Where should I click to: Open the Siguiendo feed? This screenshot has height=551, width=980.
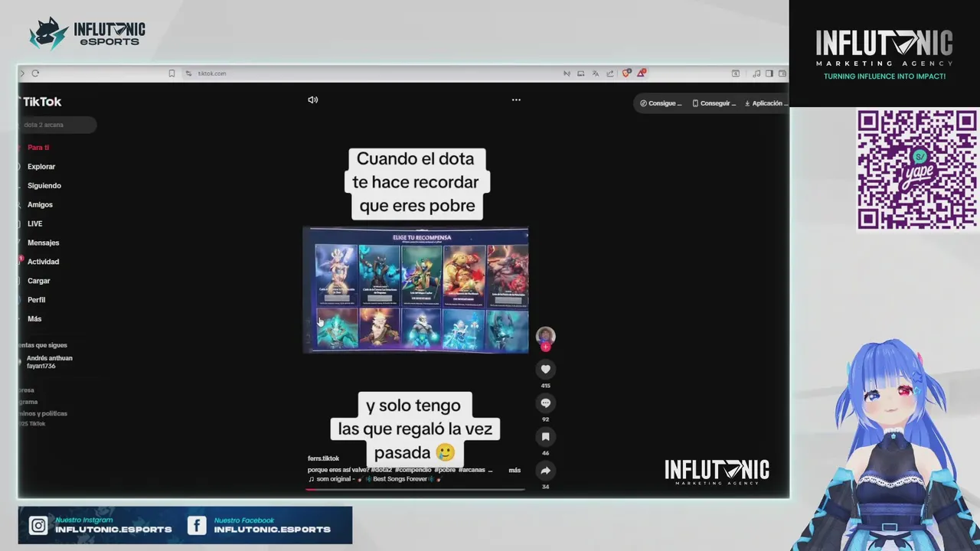pyautogui.click(x=44, y=185)
